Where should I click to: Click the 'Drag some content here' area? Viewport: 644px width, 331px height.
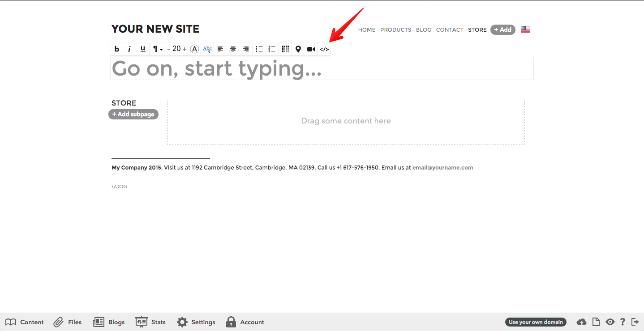point(346,122)
